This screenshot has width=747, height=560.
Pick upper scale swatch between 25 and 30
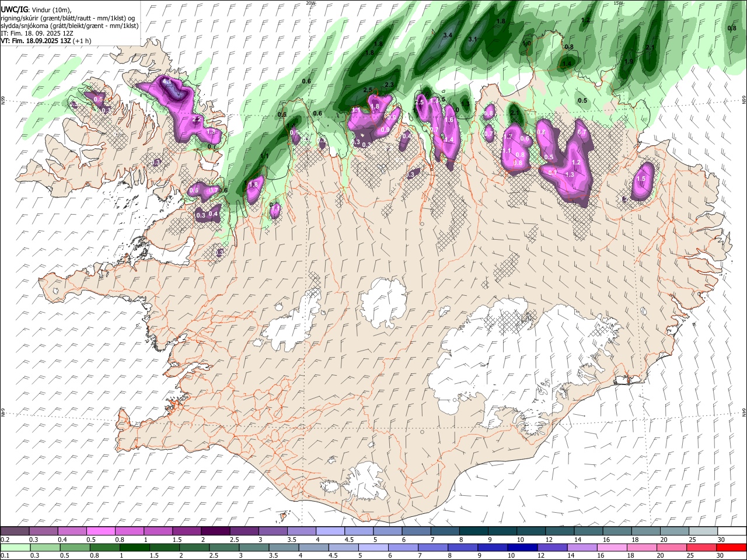(x=702, y=531)
